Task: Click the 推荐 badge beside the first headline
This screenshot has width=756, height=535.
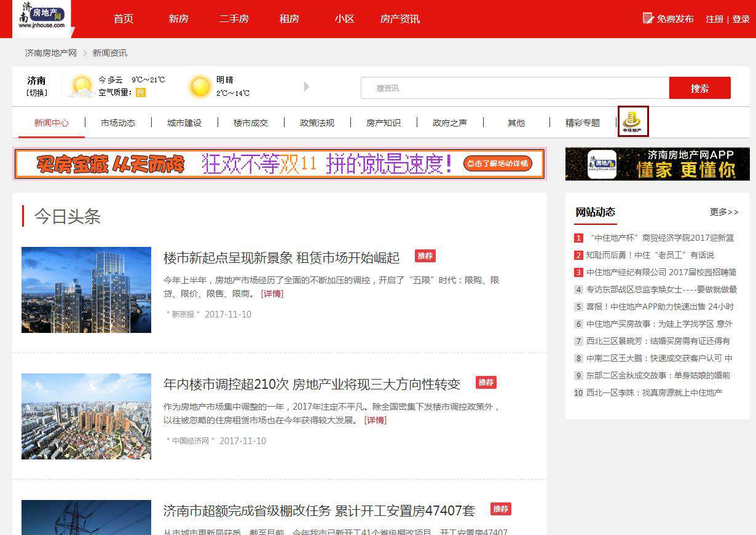Action: [425, 256]
